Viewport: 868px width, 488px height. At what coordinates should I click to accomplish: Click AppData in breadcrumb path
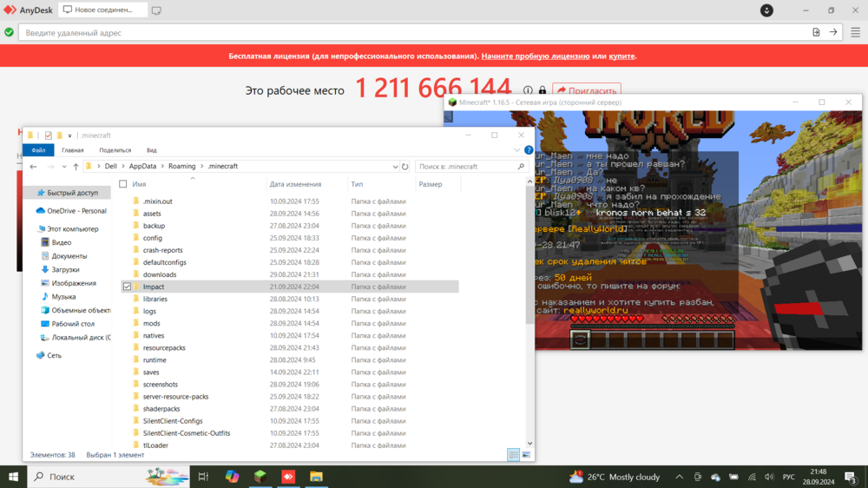[x=143, y=166]
